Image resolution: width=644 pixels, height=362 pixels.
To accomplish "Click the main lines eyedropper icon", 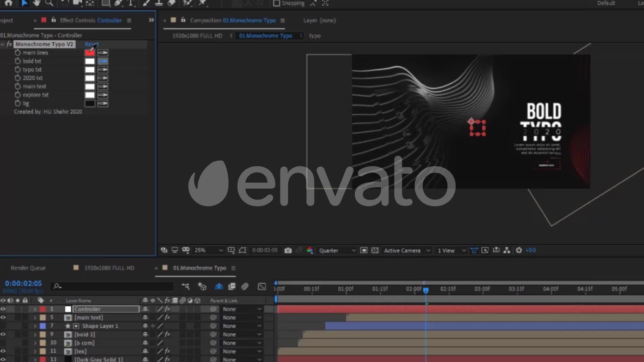I will pyautogui.click(x=103, y=53).
